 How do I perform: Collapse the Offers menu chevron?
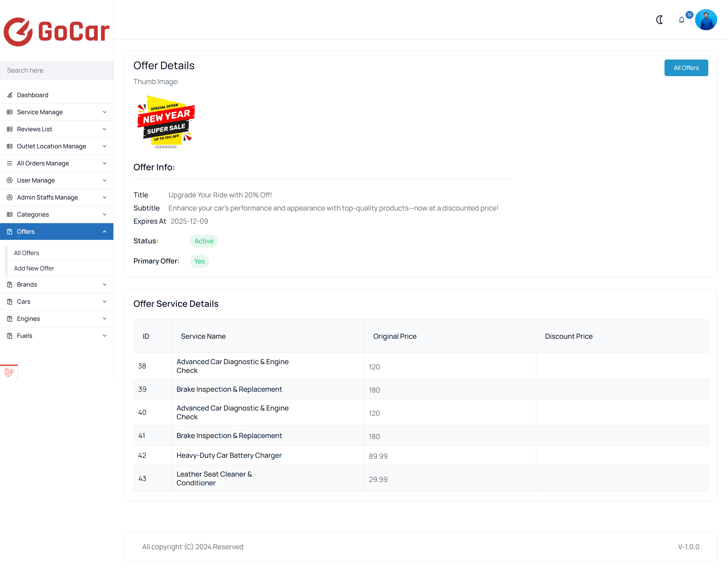click(105, 232)
